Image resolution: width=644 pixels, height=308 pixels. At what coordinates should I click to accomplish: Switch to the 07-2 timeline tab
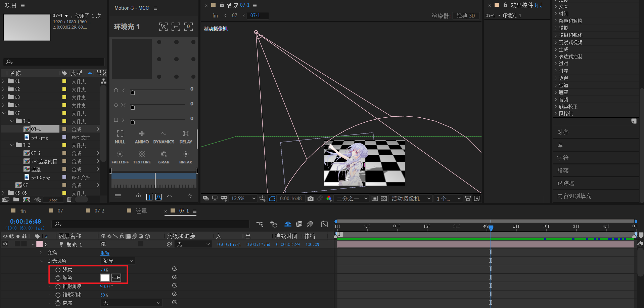click(99, 211)
